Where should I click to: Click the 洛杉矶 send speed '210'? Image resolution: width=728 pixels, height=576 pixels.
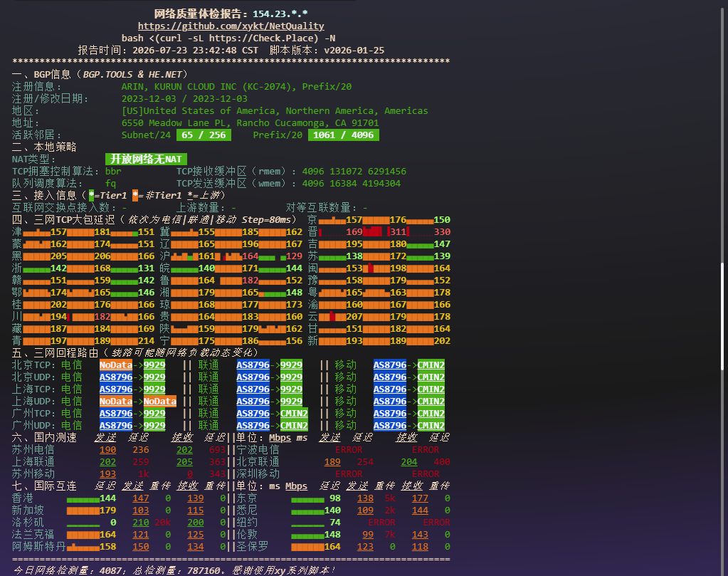click(141, 522)
